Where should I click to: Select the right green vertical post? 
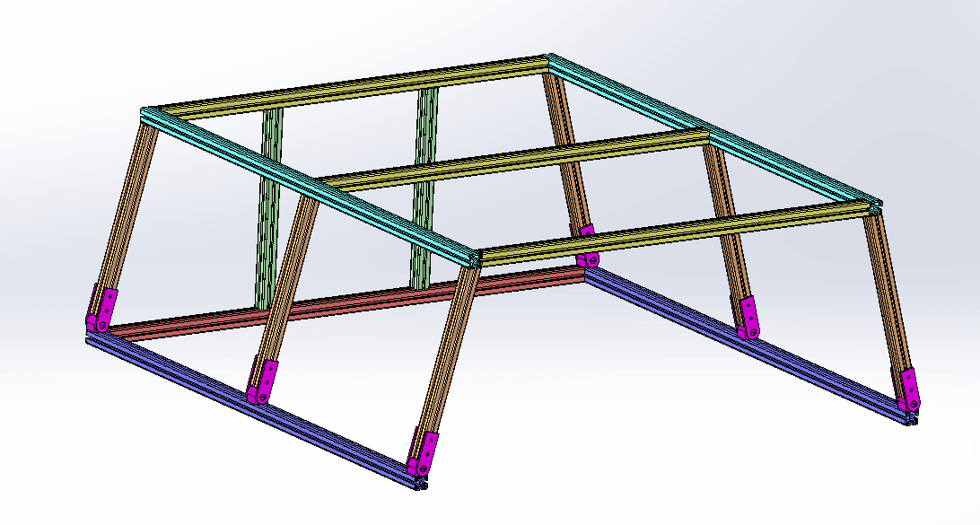425,188
